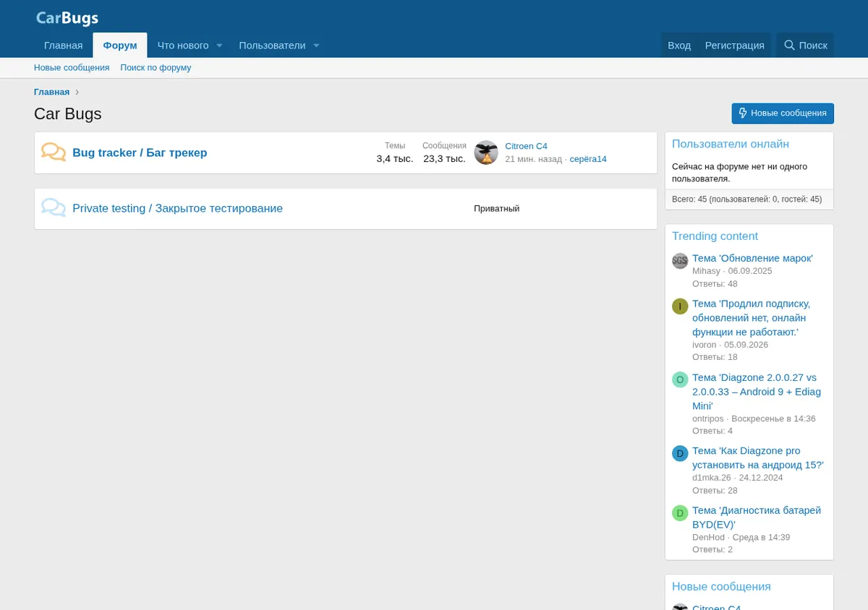Open the Поиск search button
868x610 pixels.
805,45
